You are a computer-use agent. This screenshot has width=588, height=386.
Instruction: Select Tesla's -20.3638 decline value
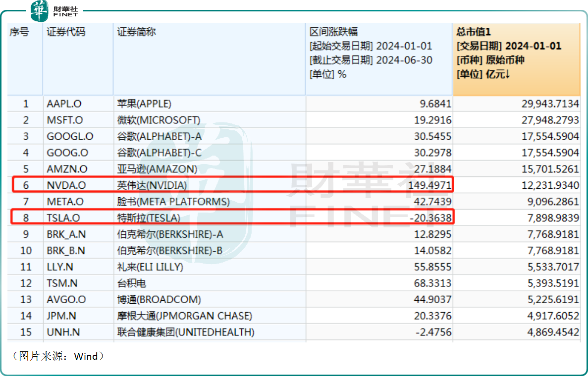[x=428, y=218]
